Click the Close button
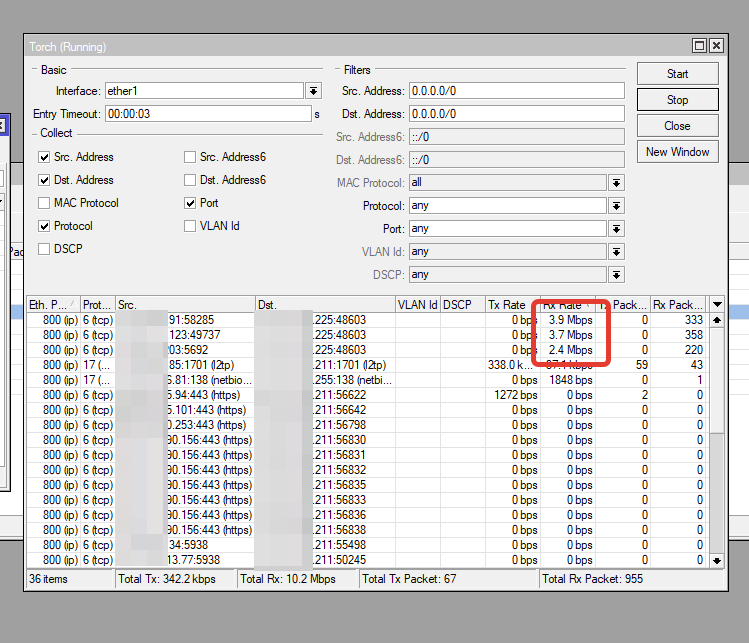Viewport: 749px width, 643px height. (677, 126)
